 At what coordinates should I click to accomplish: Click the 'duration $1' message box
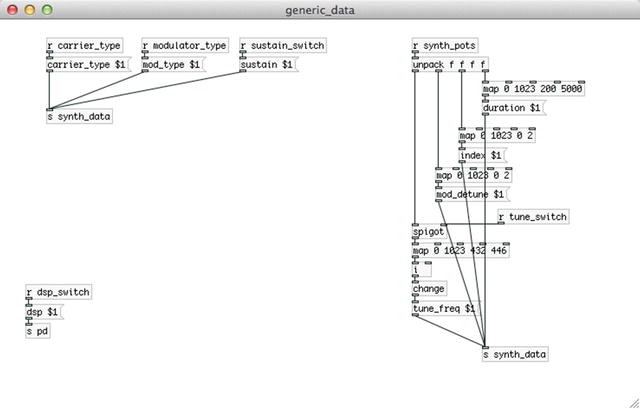pyautogui.click(x=513, y=108)
